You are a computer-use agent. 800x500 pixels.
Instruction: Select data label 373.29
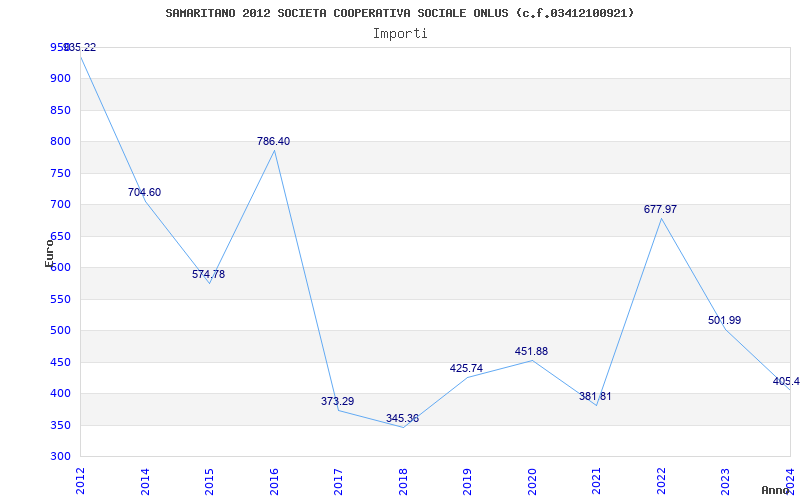pyautogui.click(x=337, y=402)
